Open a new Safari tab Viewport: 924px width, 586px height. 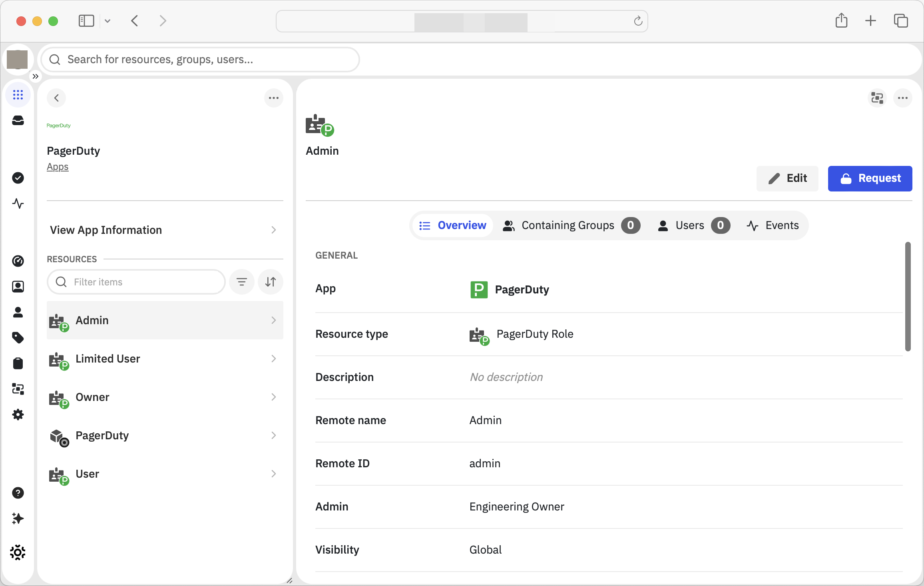coord(870,21)
